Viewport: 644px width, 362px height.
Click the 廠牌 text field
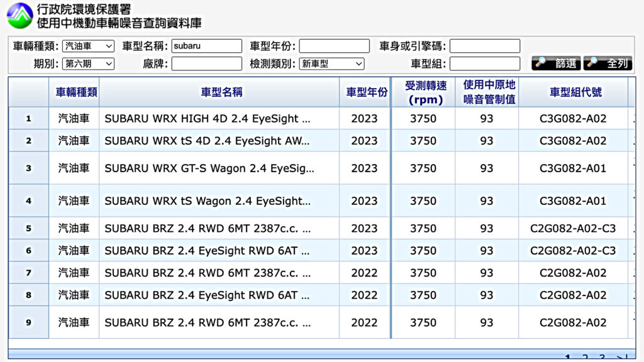[x=206, y=63]
